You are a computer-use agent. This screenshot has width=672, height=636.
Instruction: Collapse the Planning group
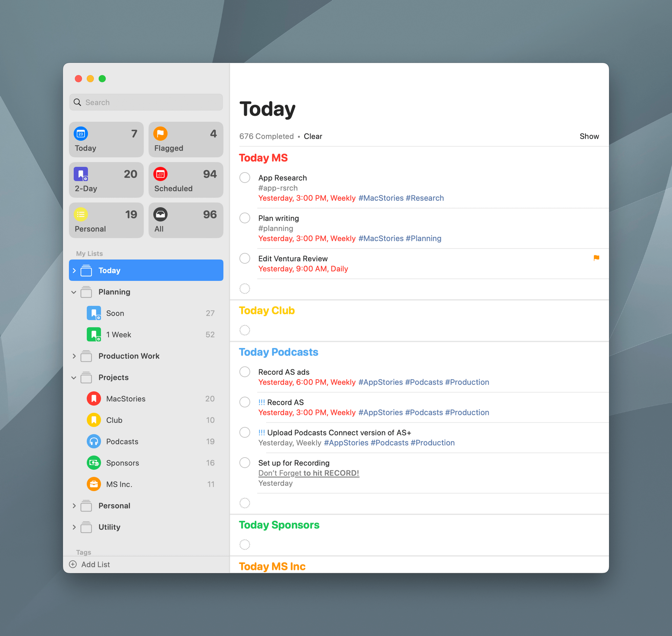tap(74, 292)
